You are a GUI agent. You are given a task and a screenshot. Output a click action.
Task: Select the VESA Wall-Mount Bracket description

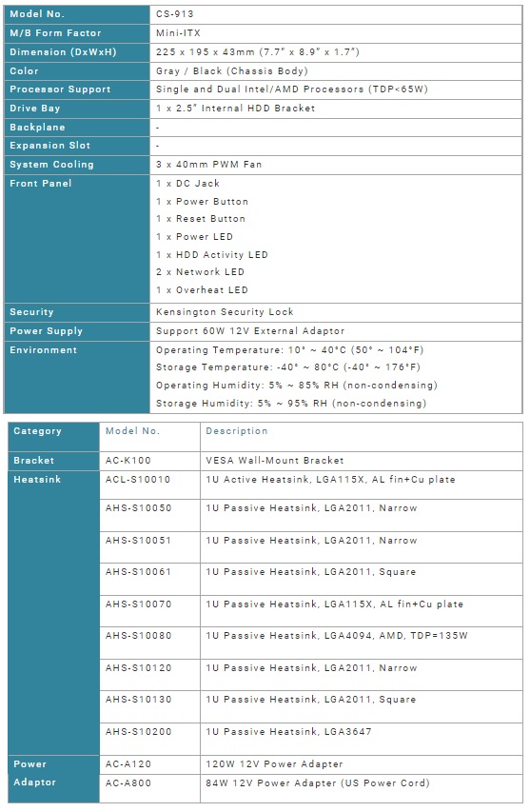(x=274, y=461)
